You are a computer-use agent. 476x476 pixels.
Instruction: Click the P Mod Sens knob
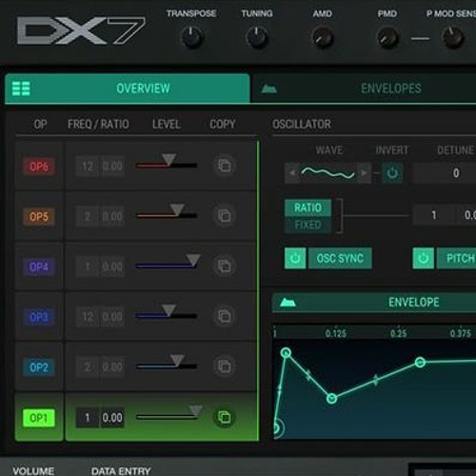tap(453, 37)
